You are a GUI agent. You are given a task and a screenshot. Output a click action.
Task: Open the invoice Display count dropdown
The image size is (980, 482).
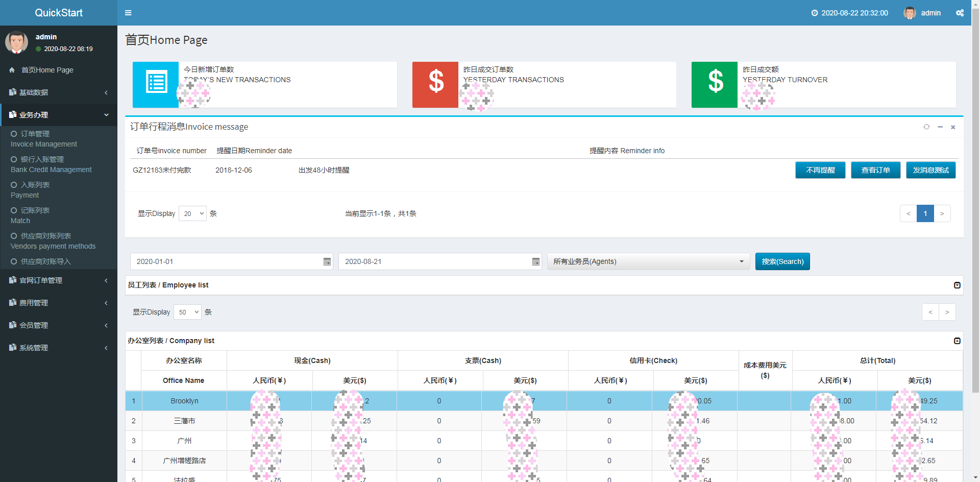pyautogui.click(x=192, y=213)
